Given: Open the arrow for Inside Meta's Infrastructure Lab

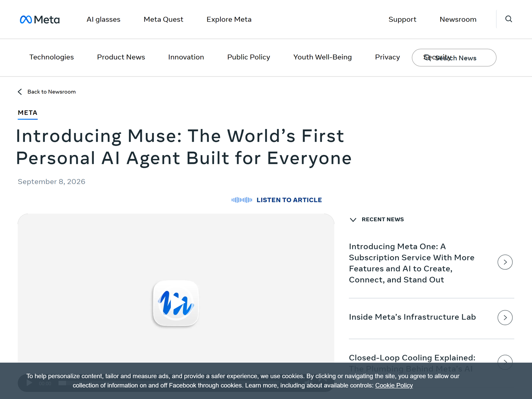Looking at the screenshot, I should [x=505, y=318].
